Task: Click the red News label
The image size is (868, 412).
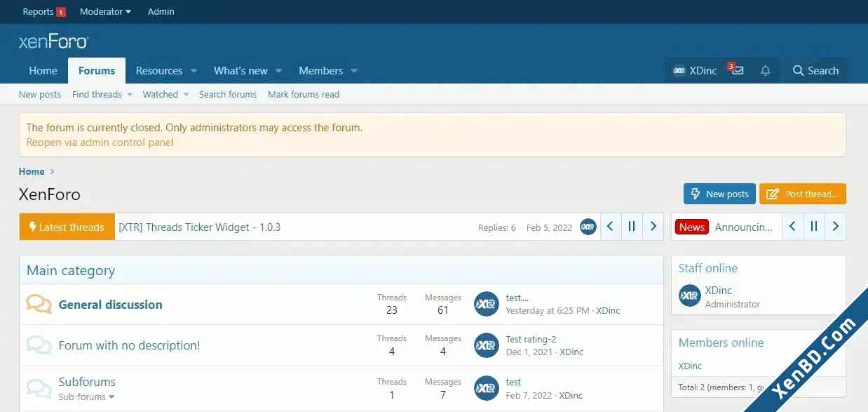Action: [x=692, y=227]
